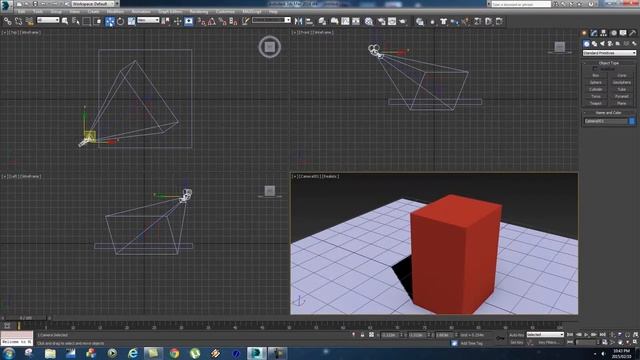Click the Render Production teapot icon
Image resolution: width=640 pixels, height=360 pixels.
[403, 21]
